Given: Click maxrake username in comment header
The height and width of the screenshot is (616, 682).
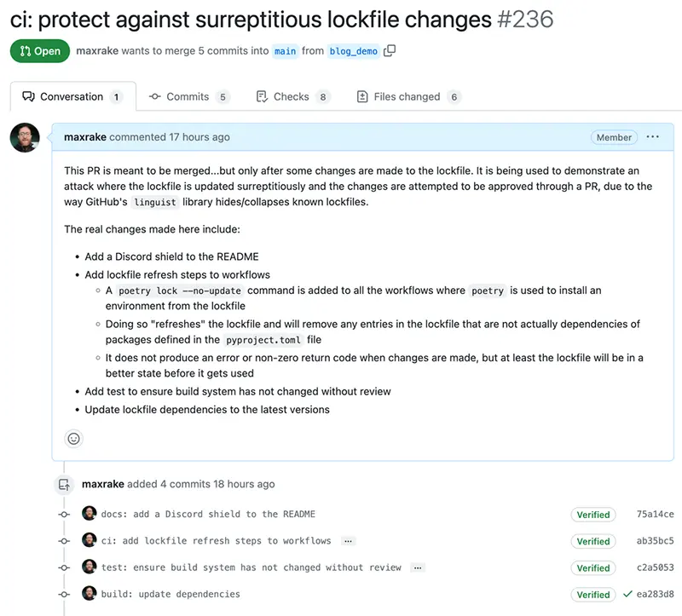Looking at the screenshot, I should (85, 137).
